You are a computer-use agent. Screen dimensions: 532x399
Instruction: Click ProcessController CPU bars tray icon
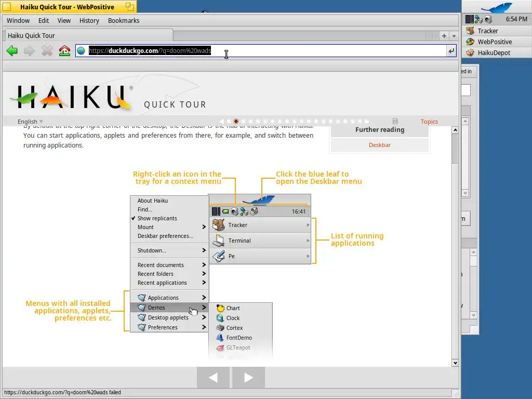(x=470, y=19)
